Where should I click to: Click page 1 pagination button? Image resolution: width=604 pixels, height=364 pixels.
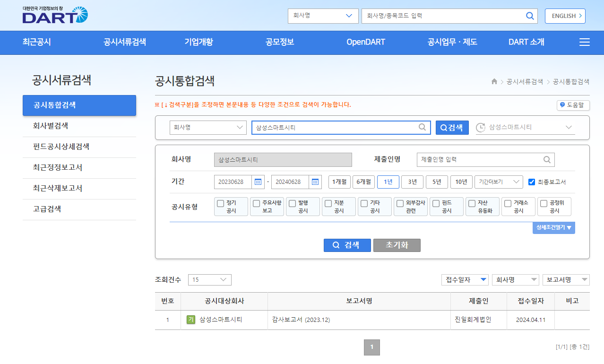(x=372, y=347)
